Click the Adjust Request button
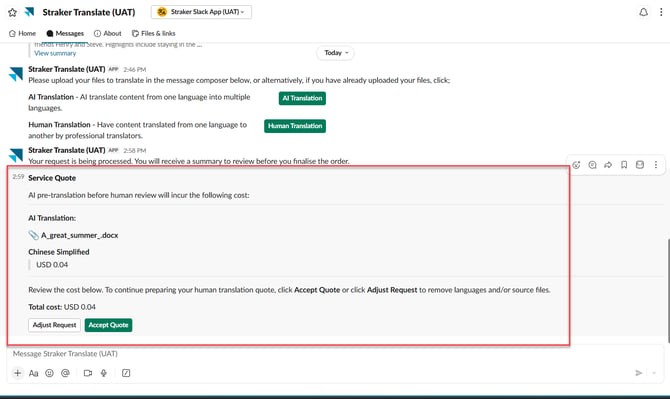The image size is (670, 399). tap(54, 325)
